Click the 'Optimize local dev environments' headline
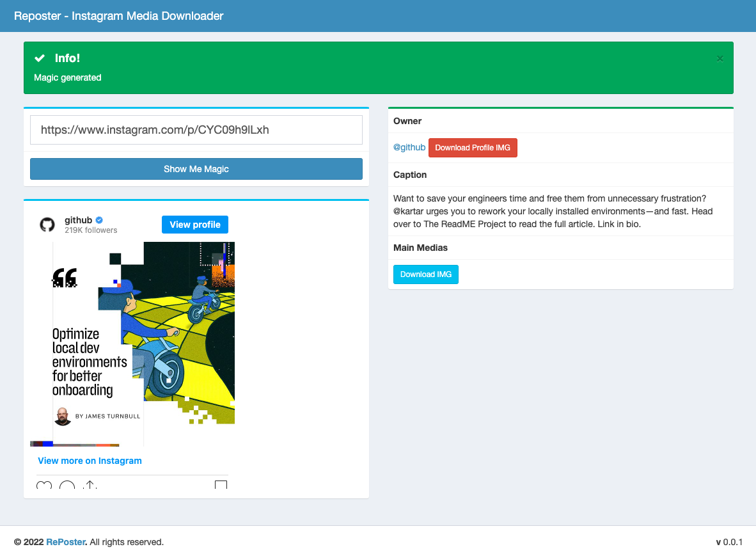Screen dimensions: 756x556 90,362
